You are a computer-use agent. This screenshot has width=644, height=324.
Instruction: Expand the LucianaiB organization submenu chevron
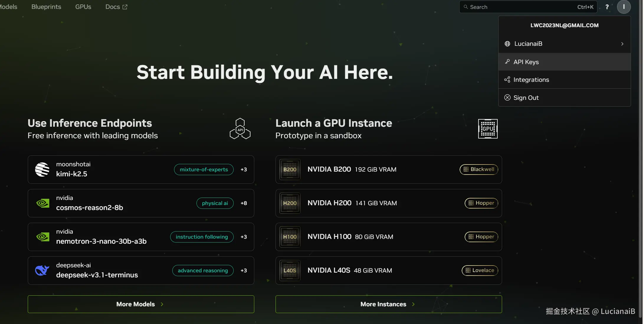pyautogui.click(x=622, y=44)
